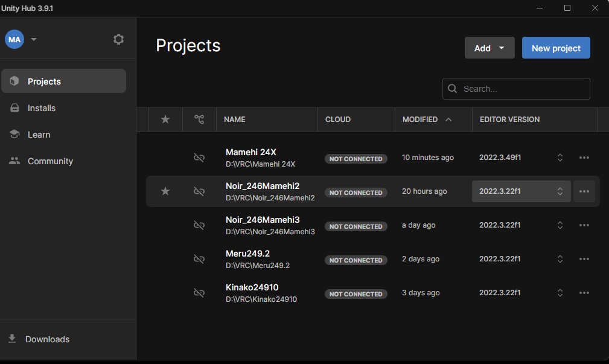Sort projects by EDITOR VERSION column
Viewport: 609px width, 364px height.
(509, 120)
